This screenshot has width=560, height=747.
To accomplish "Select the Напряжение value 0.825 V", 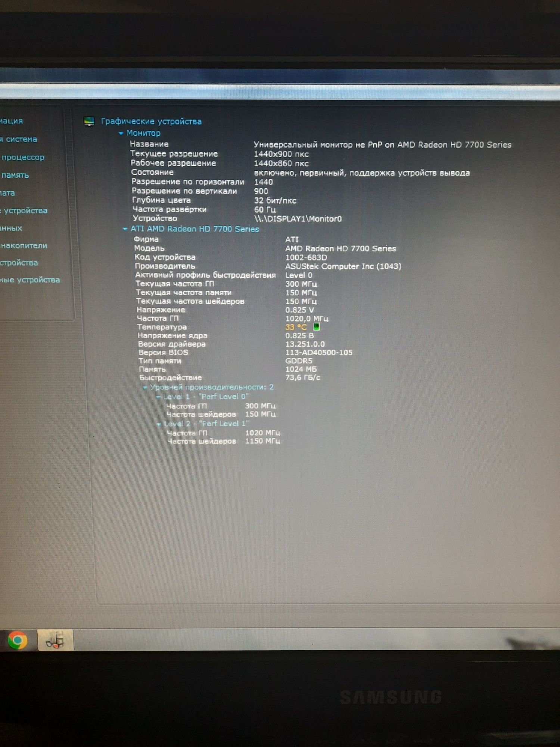I will [x=300, y=310].
